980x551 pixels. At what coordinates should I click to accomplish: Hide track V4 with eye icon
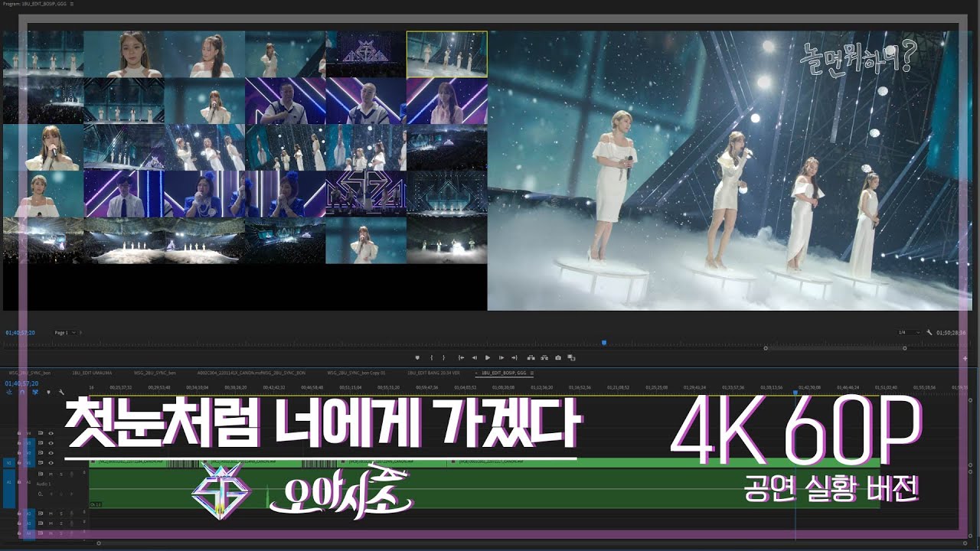tap(51, 433)
